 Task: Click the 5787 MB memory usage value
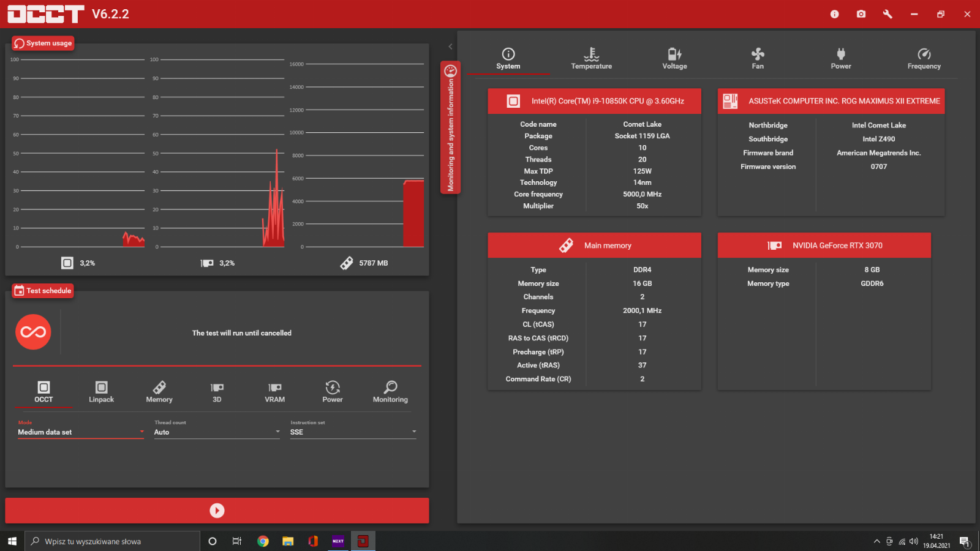click(x=373, y=263)
